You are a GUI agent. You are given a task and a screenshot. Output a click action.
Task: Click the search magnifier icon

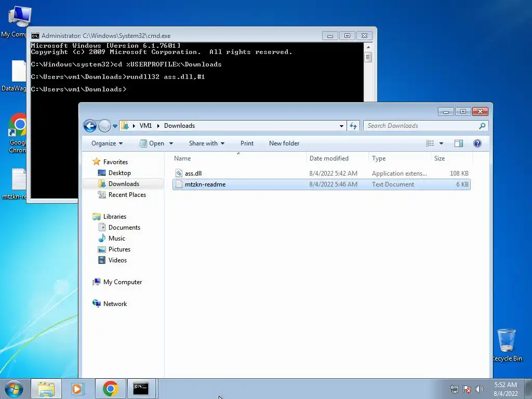click(x=482, y=126)
